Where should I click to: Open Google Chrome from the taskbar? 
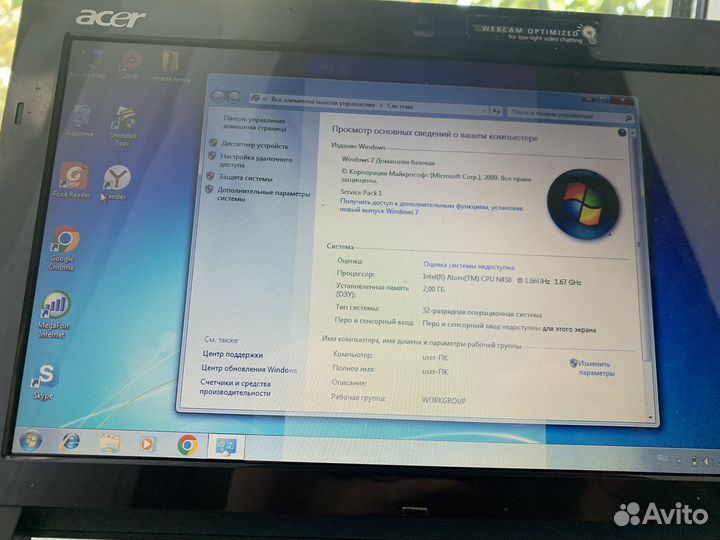187,445
